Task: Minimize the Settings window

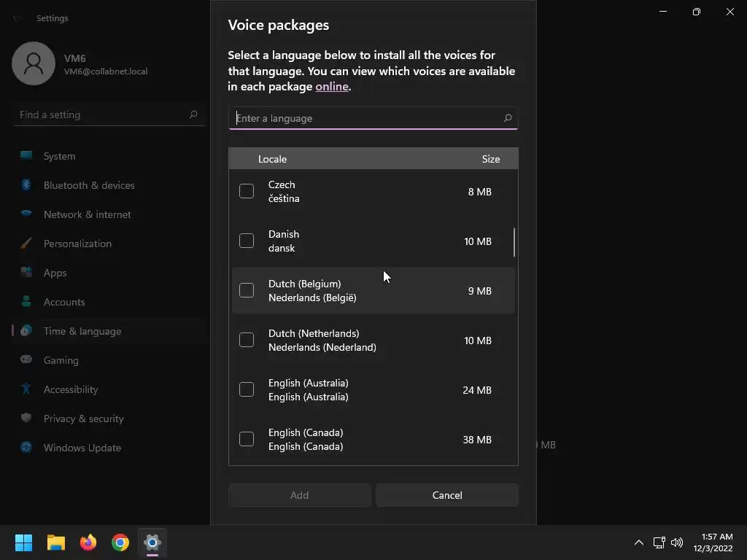Action: point(663,12)
